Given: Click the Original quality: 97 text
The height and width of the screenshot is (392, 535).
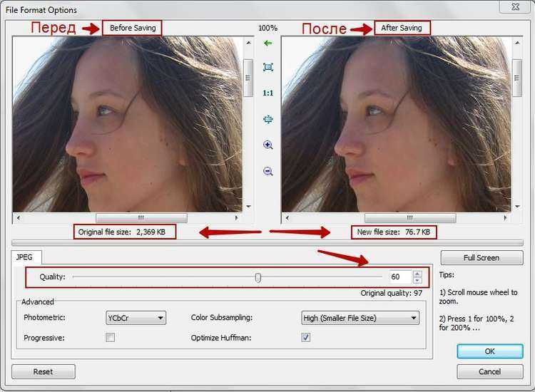Looking at the screenshot, I should coord(392,293).
